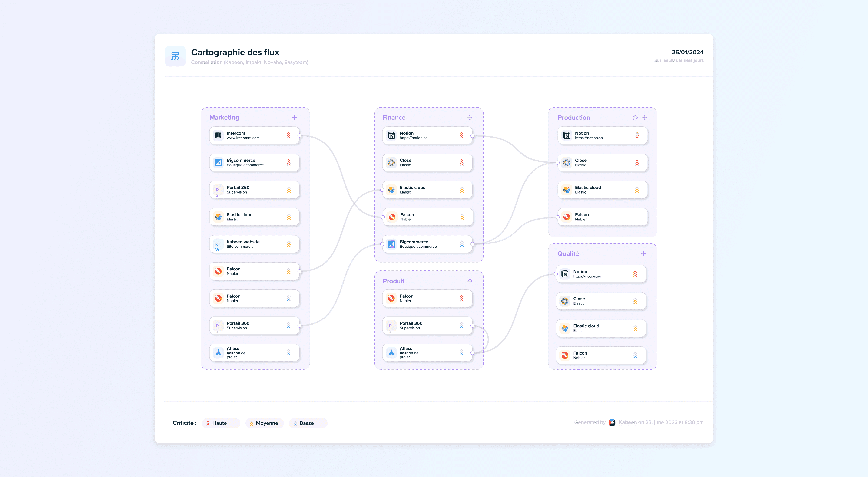
Task: Select the Close card in Production
Action: (603, 163)
